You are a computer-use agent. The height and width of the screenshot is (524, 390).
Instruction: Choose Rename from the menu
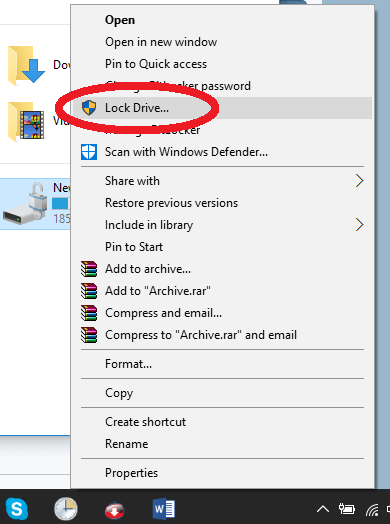(x=222, y=444)
